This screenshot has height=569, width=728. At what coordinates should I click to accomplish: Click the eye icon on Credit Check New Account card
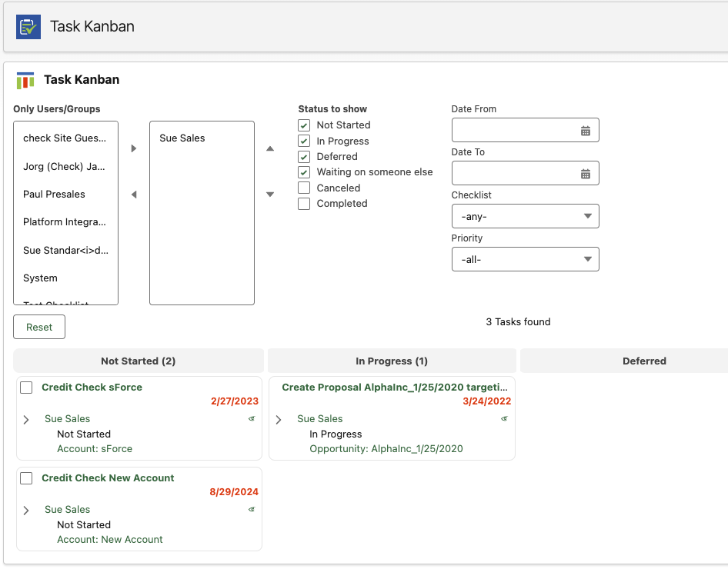point(252,509)
